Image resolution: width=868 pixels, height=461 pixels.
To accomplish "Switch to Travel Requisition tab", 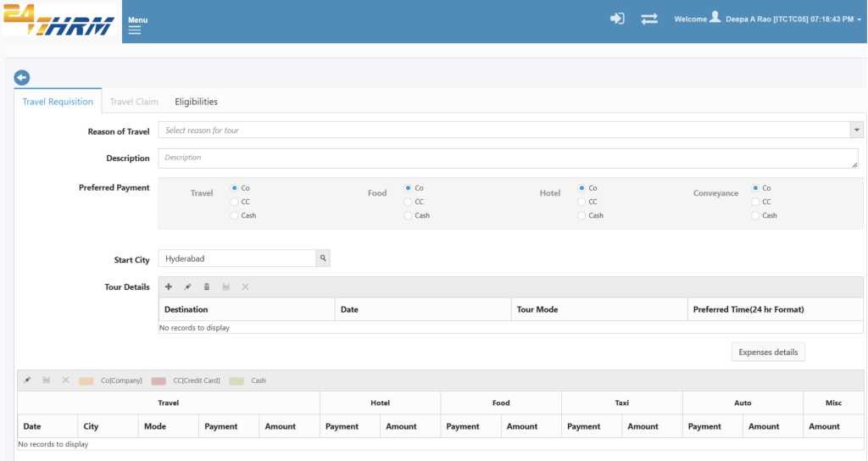I will pos(58,102).
